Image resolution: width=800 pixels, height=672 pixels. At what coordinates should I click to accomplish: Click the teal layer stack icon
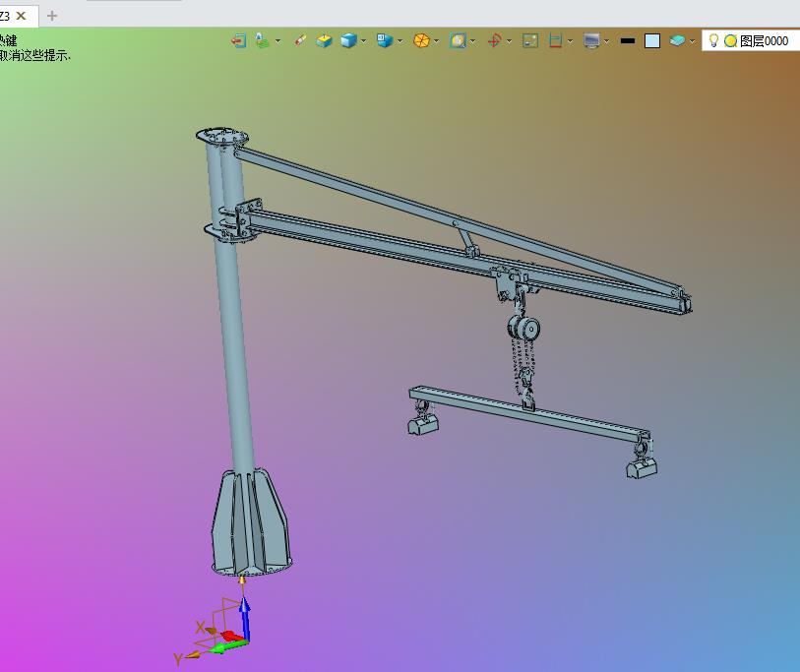(678, 40)
